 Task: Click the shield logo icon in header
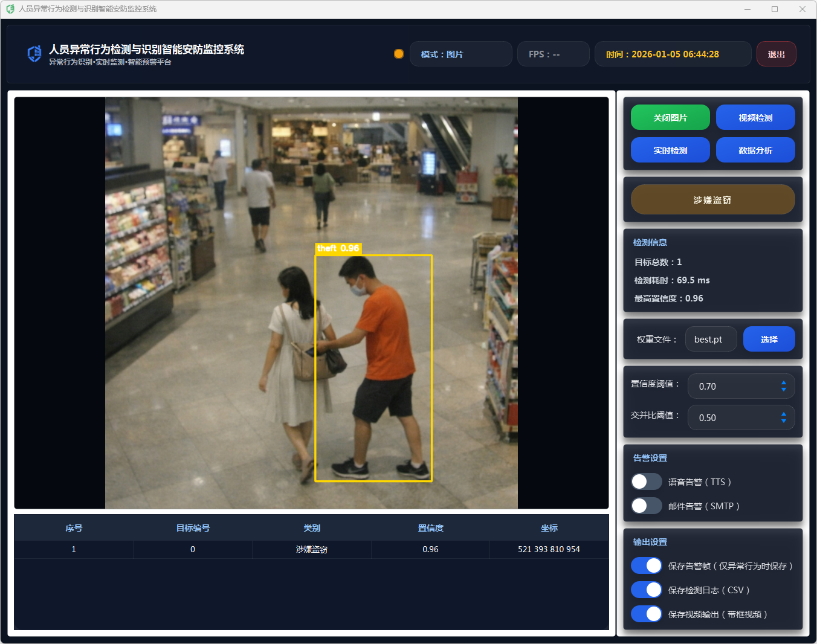[34, 54]
